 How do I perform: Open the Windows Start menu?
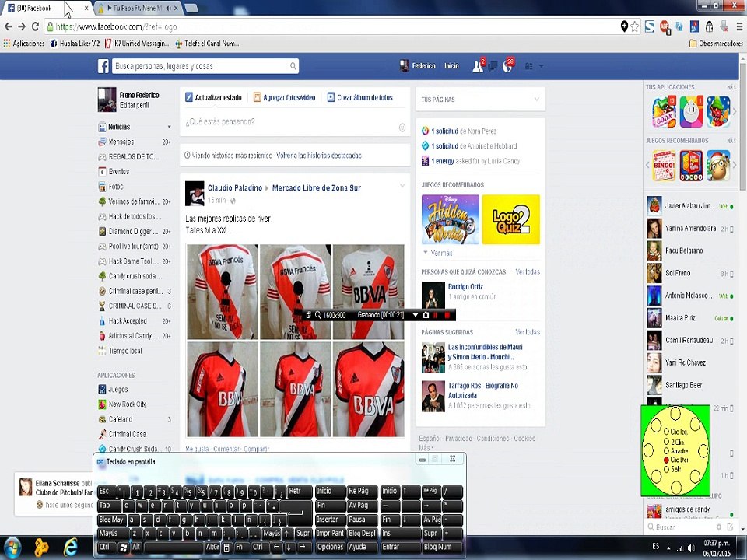click(x=12, y=548)
